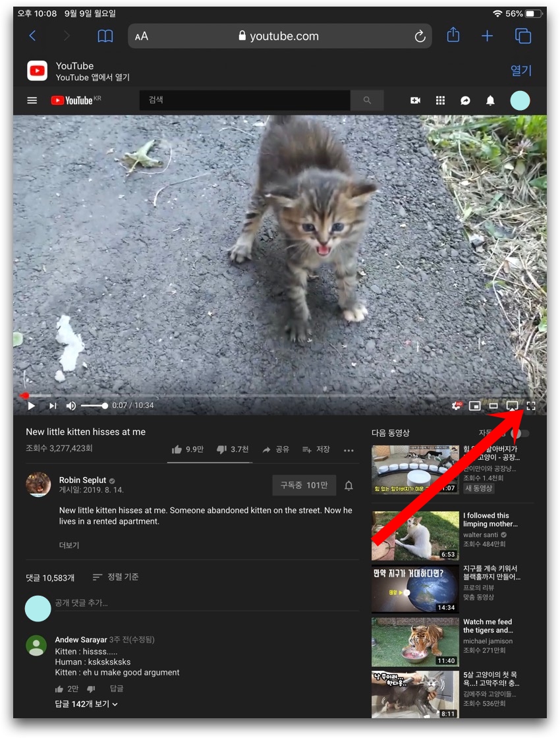The width and height of the screenshot is (560, 738).
Task: Click the 구독중 101만 subscribe button
Action: pyautogui.click(x=304, y=485)
